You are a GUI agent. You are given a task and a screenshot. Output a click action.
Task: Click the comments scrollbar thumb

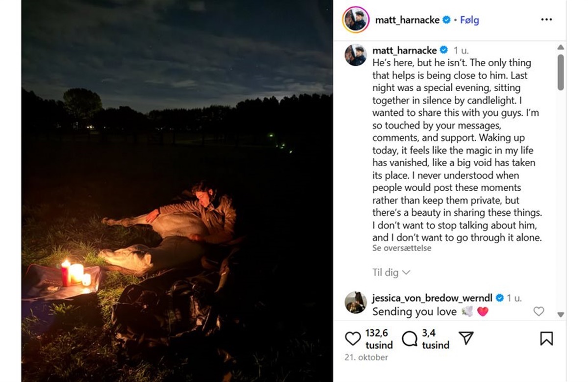pyautogui.click(x=561, y=72)
